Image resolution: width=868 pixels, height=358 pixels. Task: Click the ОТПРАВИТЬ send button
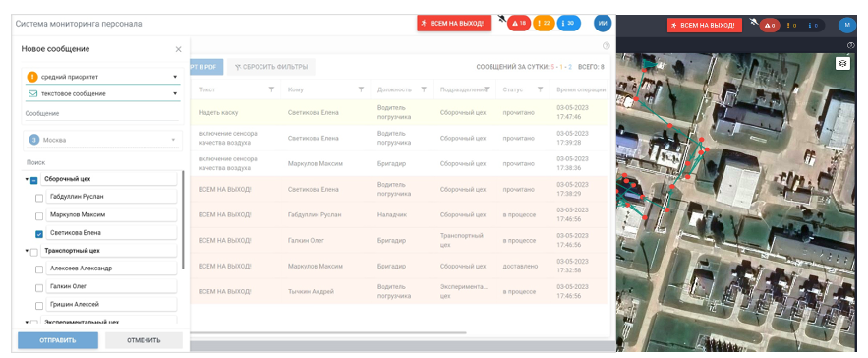58,340
